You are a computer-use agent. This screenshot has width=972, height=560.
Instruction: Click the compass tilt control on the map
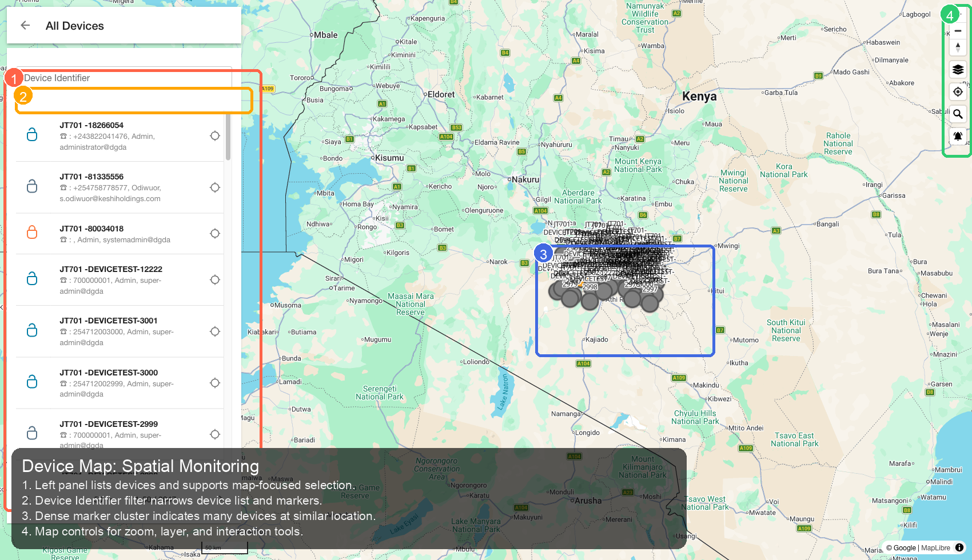pos(958,47)
